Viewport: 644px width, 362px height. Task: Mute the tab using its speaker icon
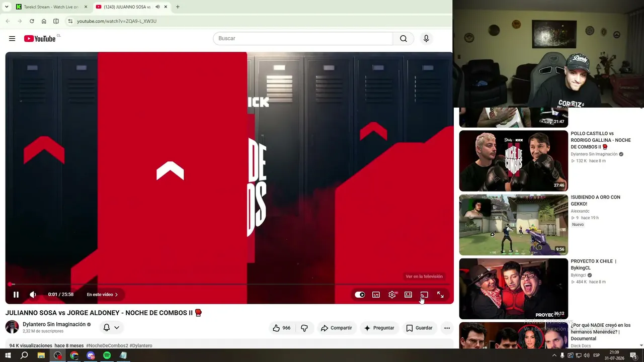157,7
